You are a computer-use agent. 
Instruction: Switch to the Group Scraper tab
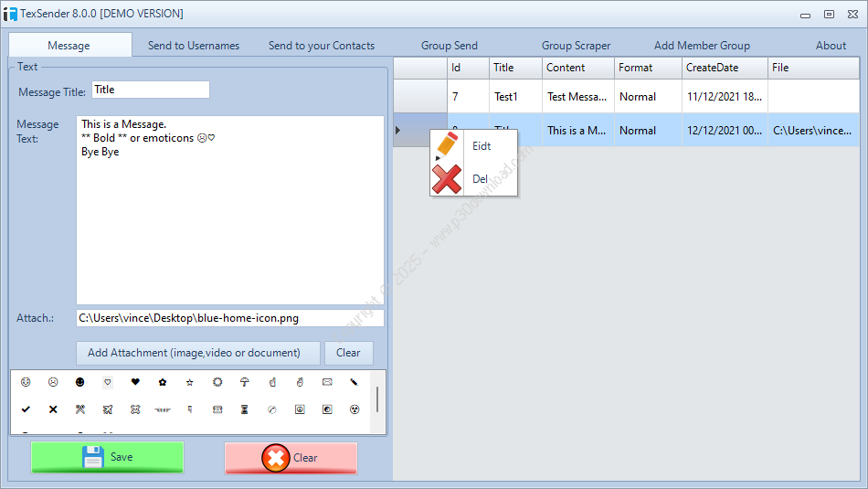(x=576, y=46)
